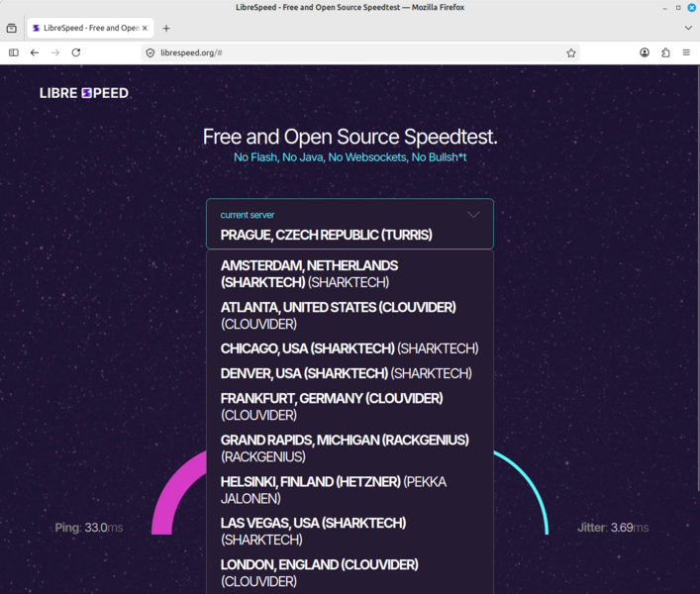700x594 pixels.
Task: Open the extensions puzzle icon
Action: point(665,52)
